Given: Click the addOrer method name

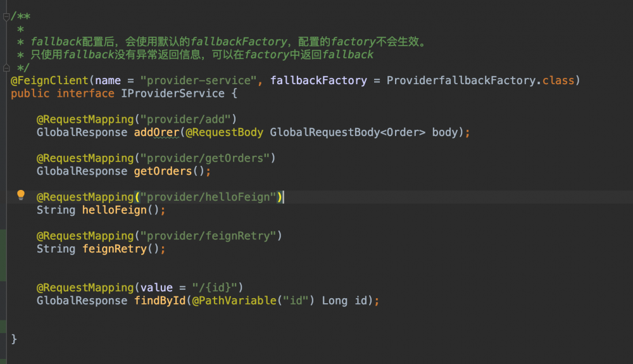Looking at the screenshot, I should click(156, 132).
